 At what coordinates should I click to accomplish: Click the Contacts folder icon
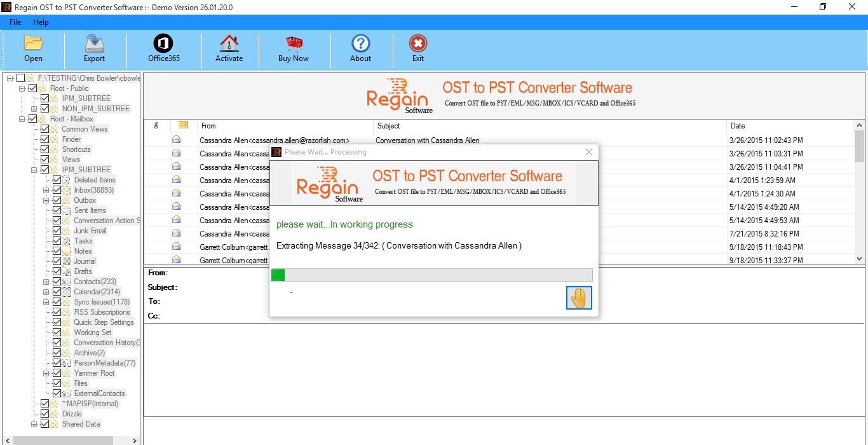pos(66,282)
